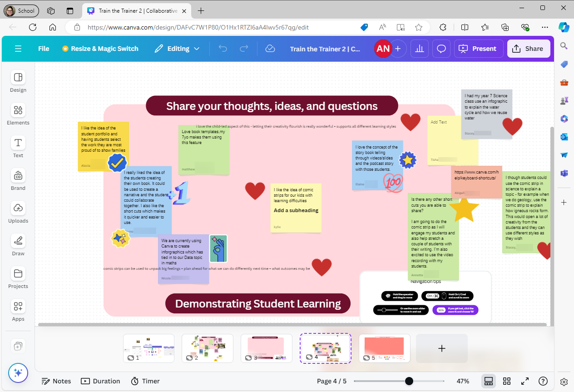Click the canvas horizontal scrollbar

292,325
